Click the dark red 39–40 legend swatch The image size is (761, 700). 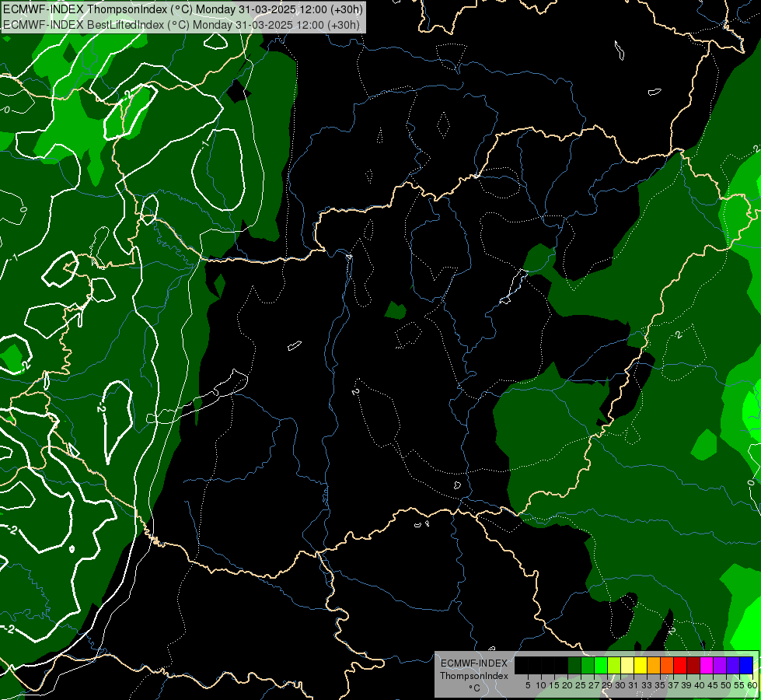tap(693, 666)
